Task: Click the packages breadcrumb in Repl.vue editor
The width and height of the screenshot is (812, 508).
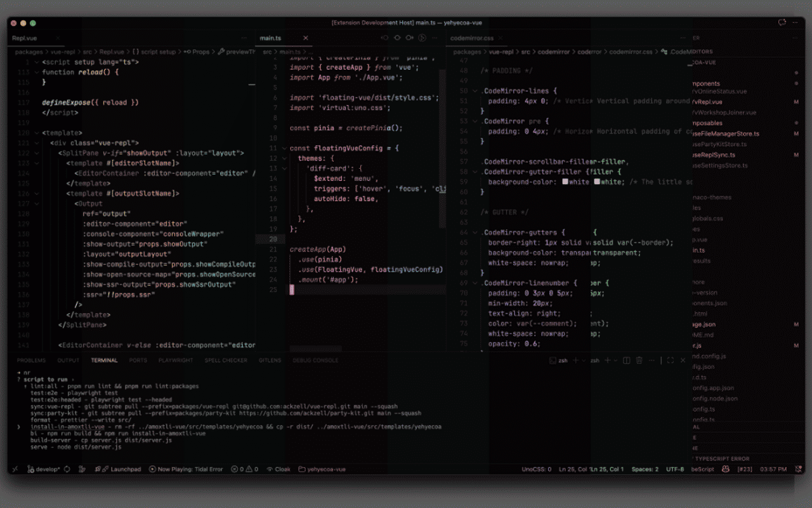Action: pyautogui.click(x=30, y=52)
